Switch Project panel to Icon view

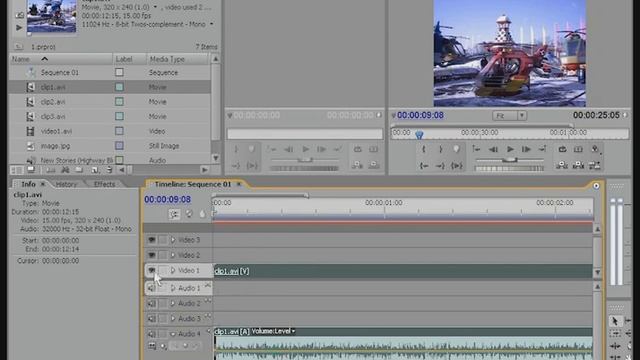click(x=31, y=170)
